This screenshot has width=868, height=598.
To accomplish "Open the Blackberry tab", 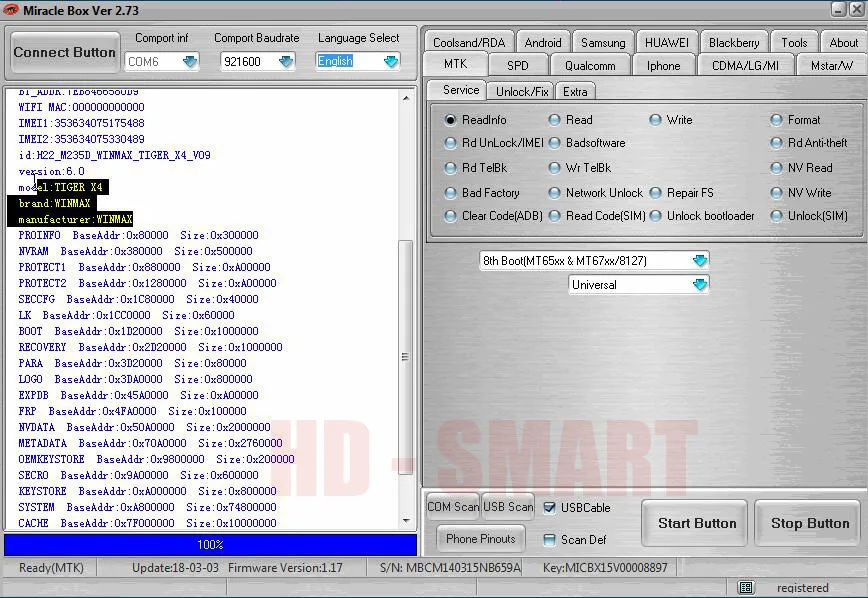I will 733,43.
